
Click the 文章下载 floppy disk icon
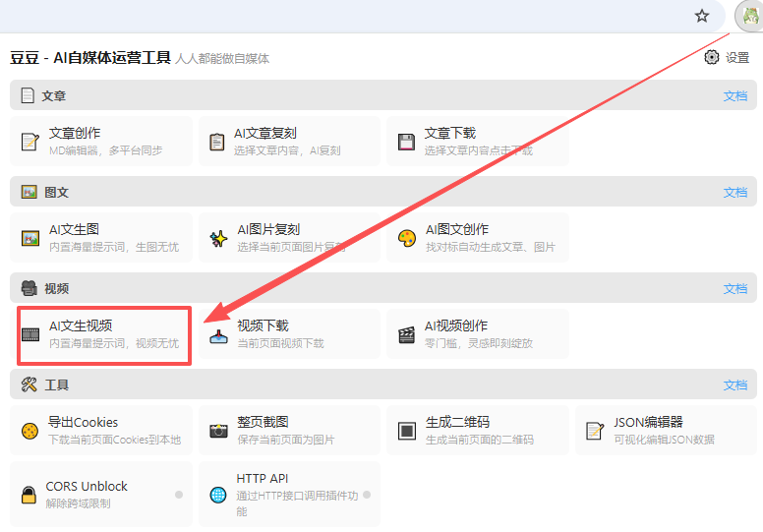click(406, 142)
